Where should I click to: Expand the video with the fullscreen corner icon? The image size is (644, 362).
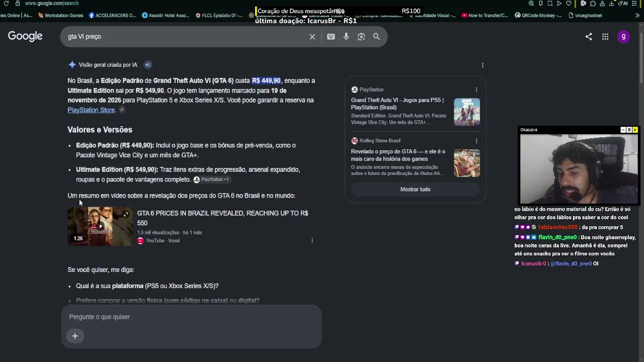[x=126, y=214]
